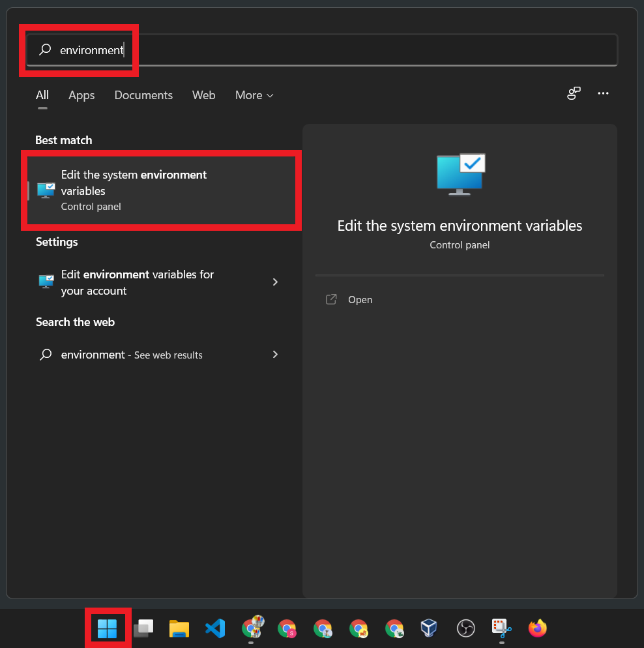Image resolution: width=644 pixels, height=648 pixels.
Task: Click Open in the preview pane
Action: [360, 300]
